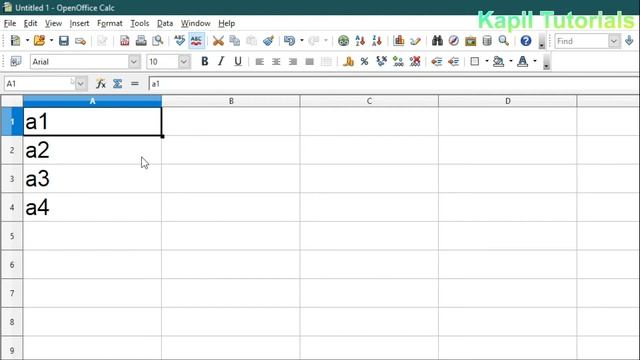Toggle Underline formatting
Viewport: 640px width, 360px height.
pyautogui.click(x=238, y=62)
